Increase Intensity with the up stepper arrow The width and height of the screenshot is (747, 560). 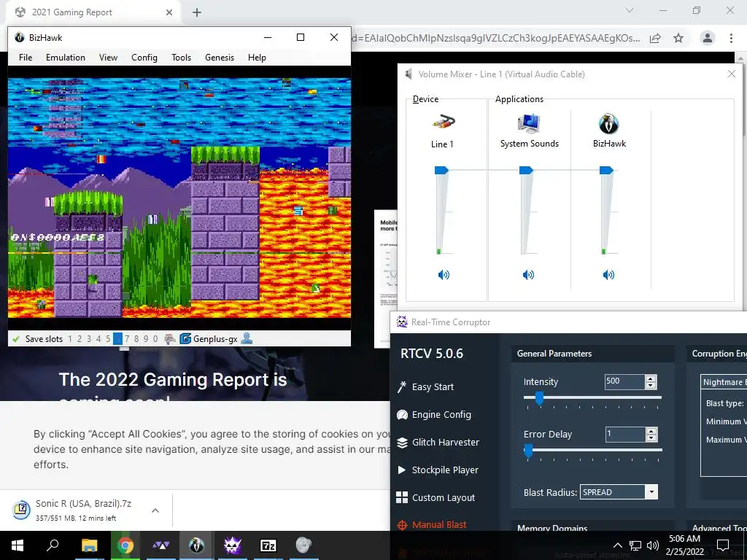(x=651, y=378)
